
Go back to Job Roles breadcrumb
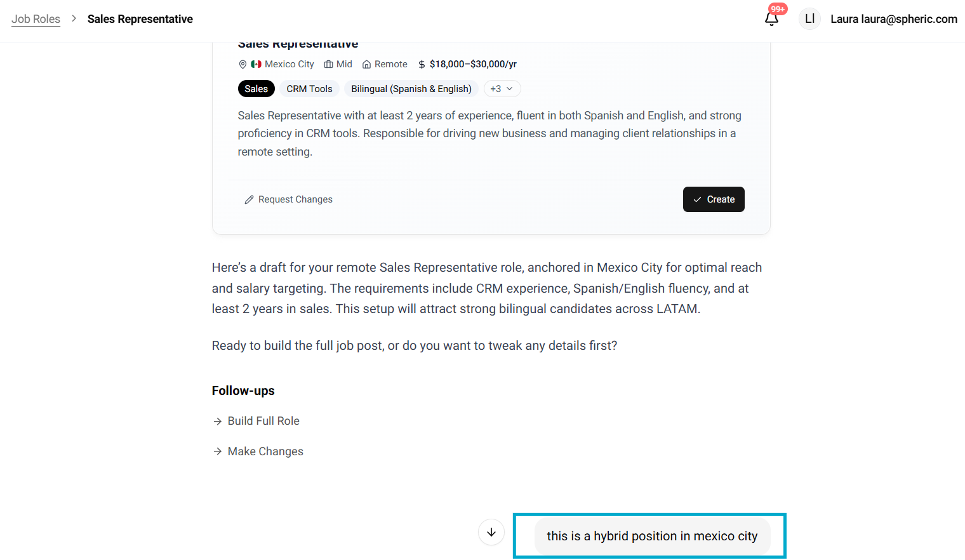coord(36,19)
